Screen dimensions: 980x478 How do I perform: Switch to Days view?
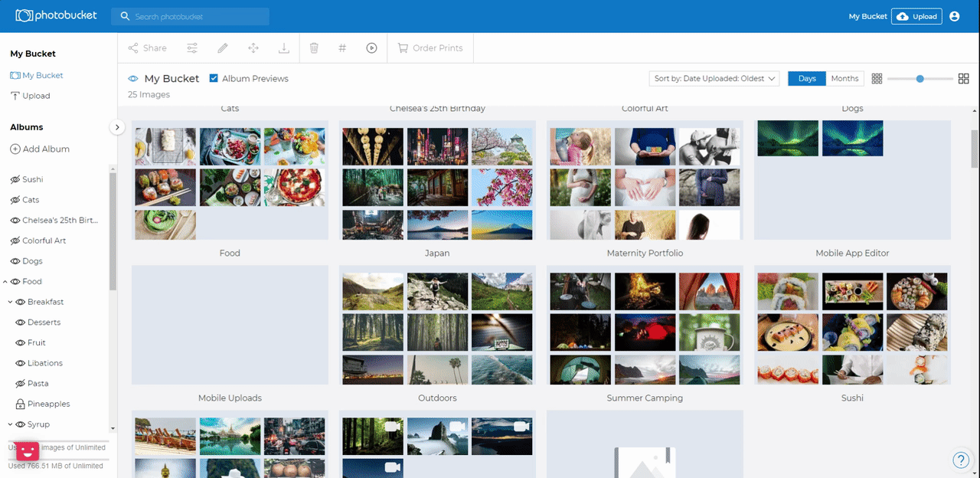tap(807, 78)
